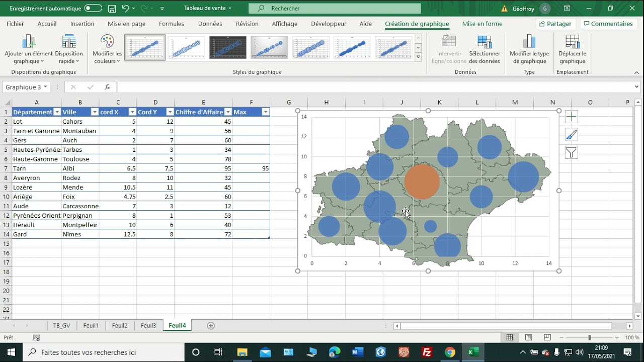Image resolution: width=644 pixels, height=362 pixels.
Task: Click the zoom in plus button
Action: click(617, 338)
